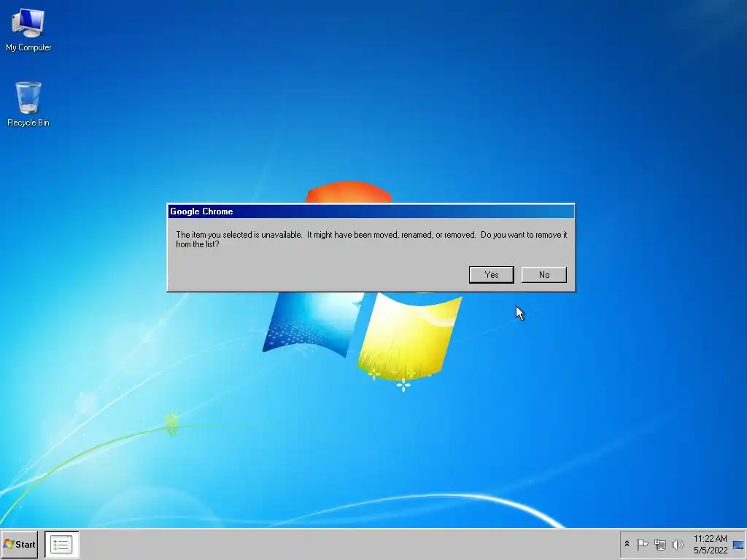The height and width of the screenshot is (560, 747).
Task: Click the 'item you selected is unavailable' message text
Action: (371, 239)
